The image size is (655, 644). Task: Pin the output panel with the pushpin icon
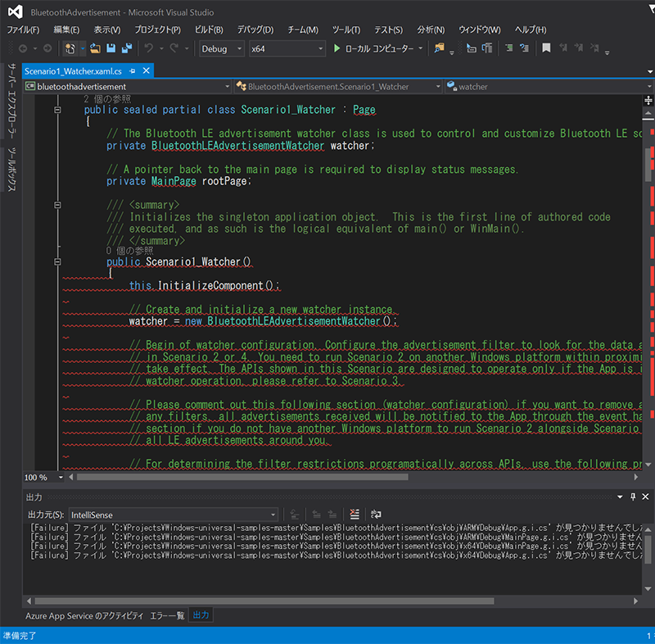[634, 497]
